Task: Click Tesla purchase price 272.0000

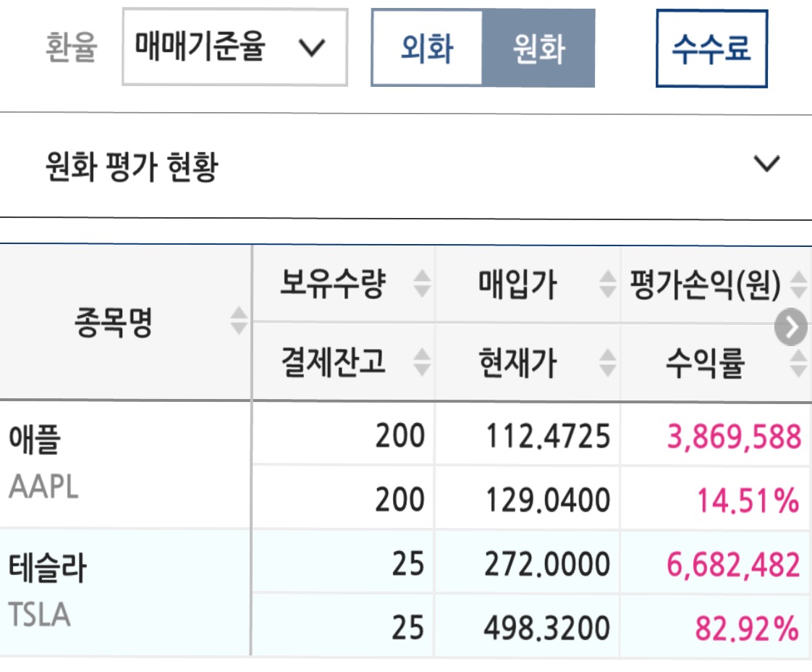Action: tap(547, 563)
